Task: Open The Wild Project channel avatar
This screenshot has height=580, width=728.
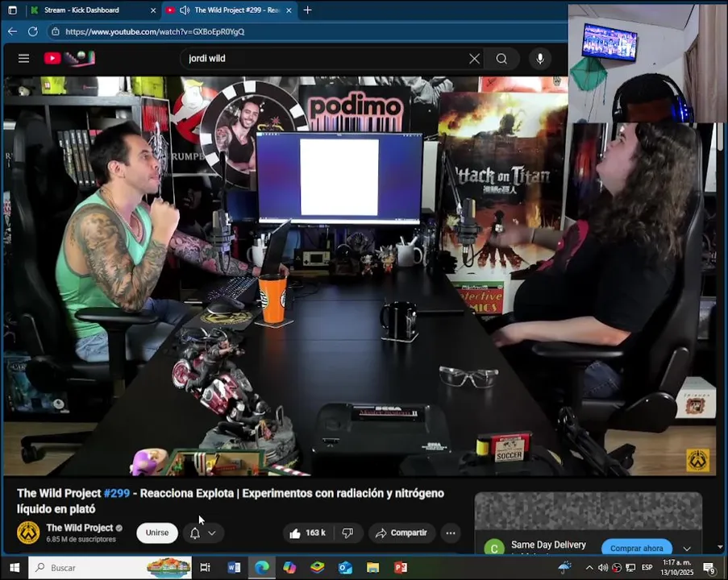Action: point(28,532)
